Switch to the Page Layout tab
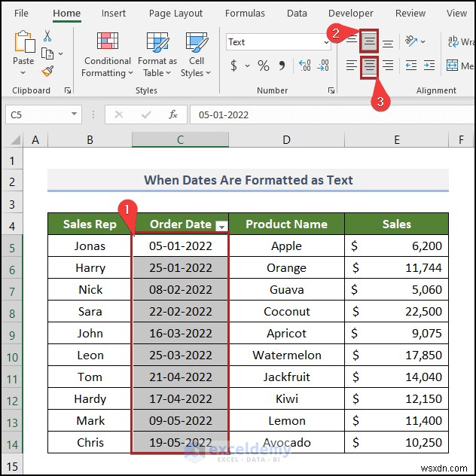 pos(175,14)
